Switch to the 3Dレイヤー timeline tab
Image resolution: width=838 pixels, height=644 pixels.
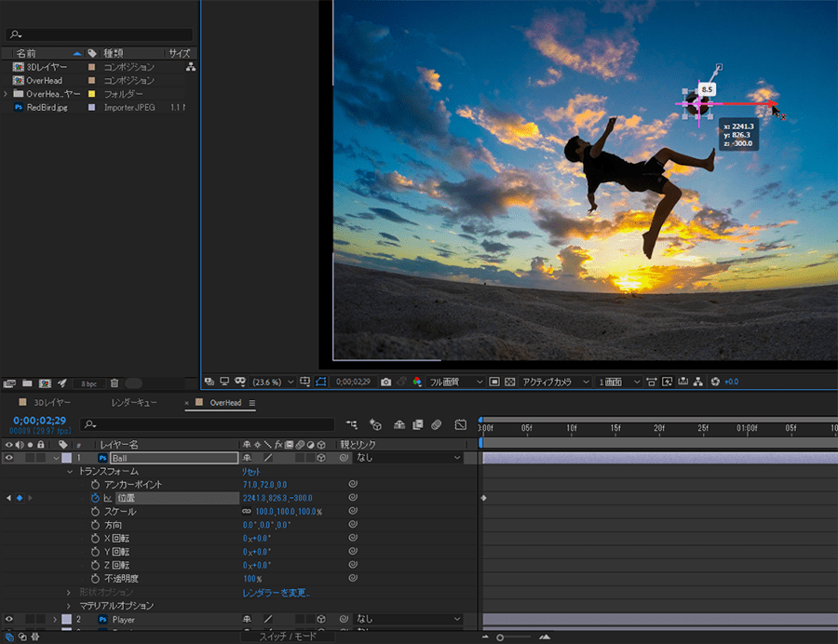click(51, 403)
